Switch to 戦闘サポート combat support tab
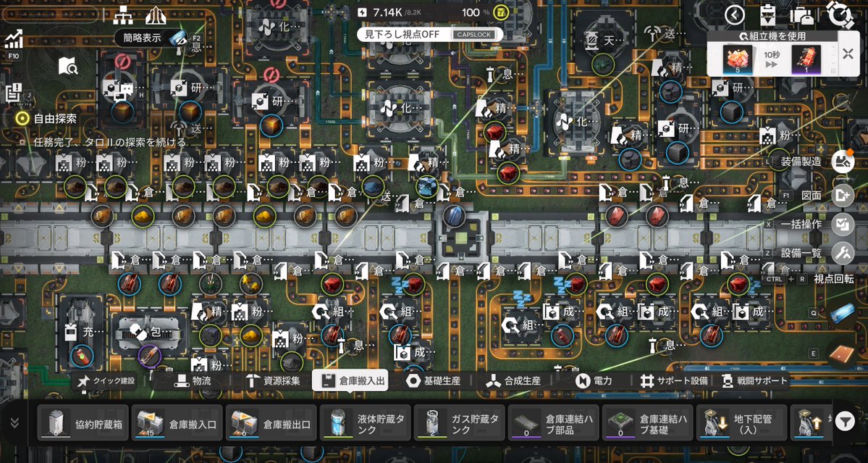 [x=755, y=381]
